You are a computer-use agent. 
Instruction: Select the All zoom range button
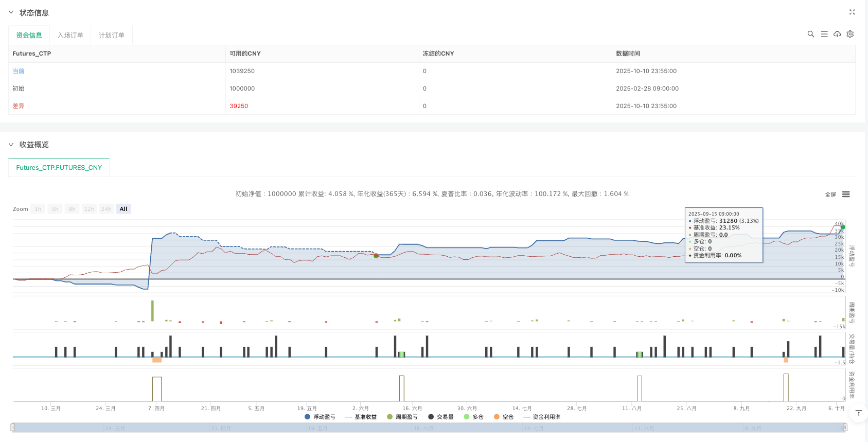pyautogui.click(x=123, y=209)
